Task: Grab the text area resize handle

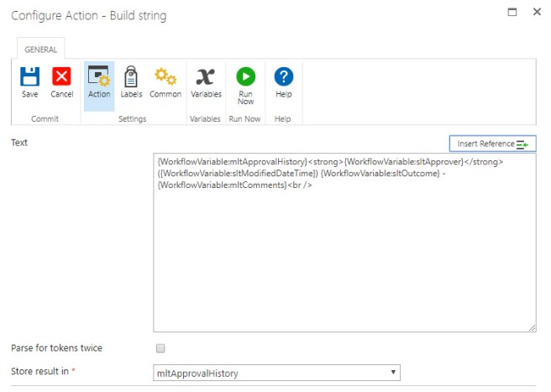Action: [532, 327]
